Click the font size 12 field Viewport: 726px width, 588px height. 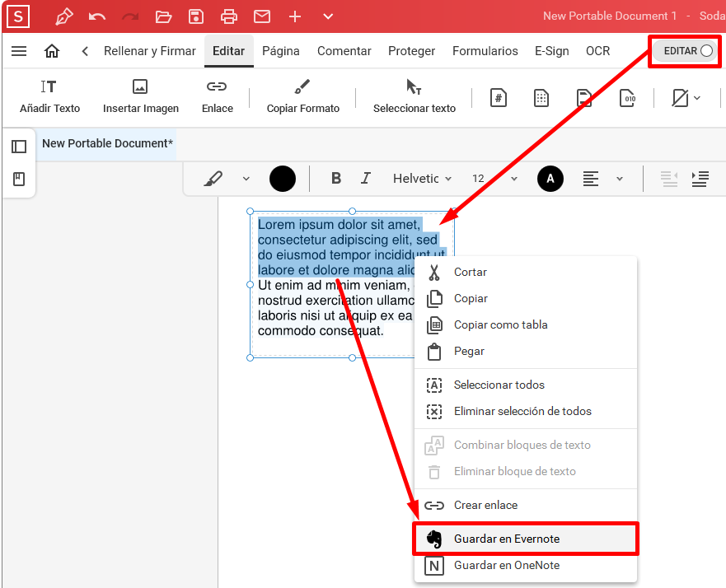point(478,179)
